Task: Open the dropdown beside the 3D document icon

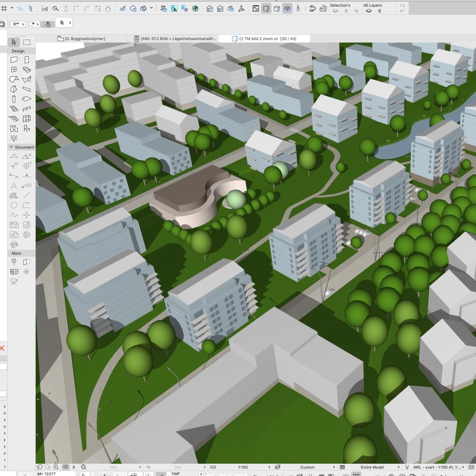Action: click(x=151, y=8)
